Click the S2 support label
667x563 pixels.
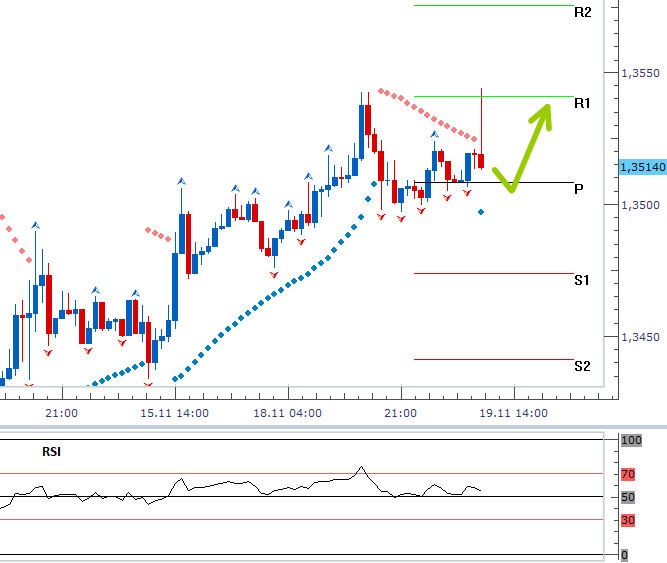click(582, 366)
